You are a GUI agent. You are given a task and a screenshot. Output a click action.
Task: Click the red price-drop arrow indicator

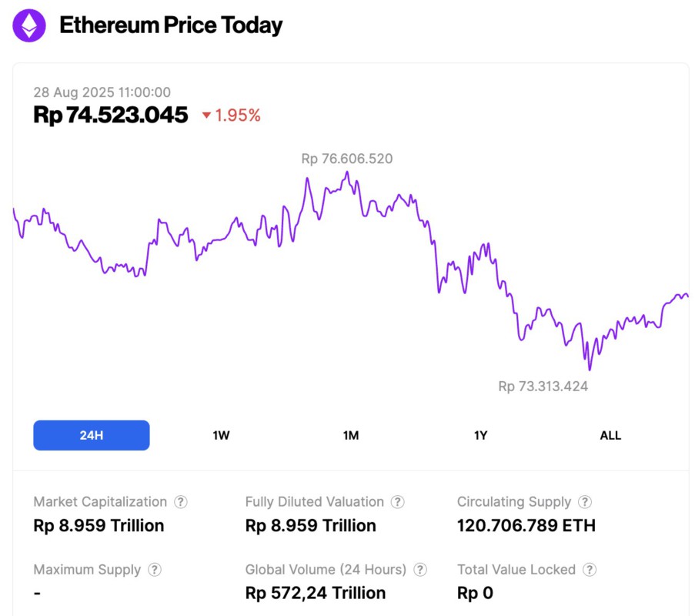click(205, 115)
